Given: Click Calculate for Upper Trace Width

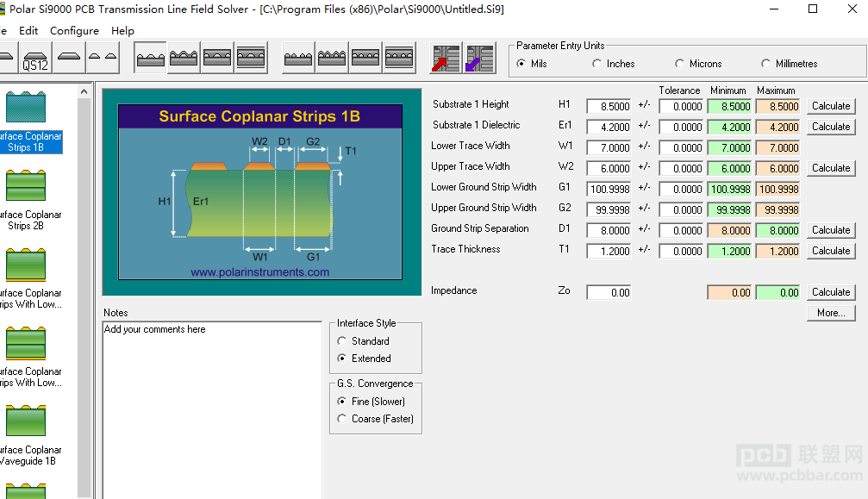Looking at the screenshot, I should pyautogui.click(x=831, y=168).
